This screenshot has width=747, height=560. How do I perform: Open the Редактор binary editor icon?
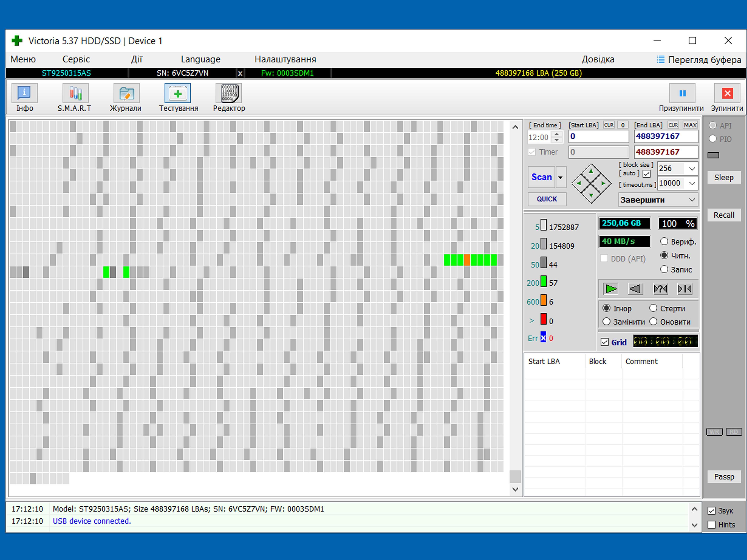[229, 93]
